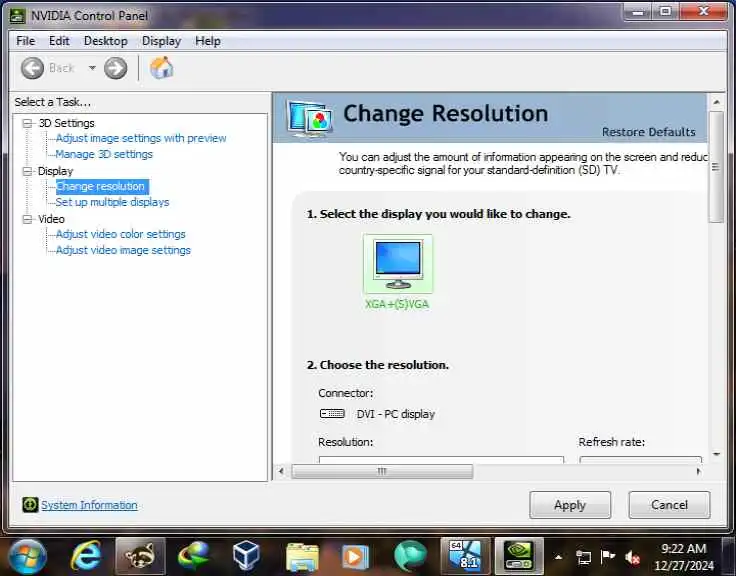Open Set up multiple displays
This screenshot has height=576, width=736.
pos(112,202)
